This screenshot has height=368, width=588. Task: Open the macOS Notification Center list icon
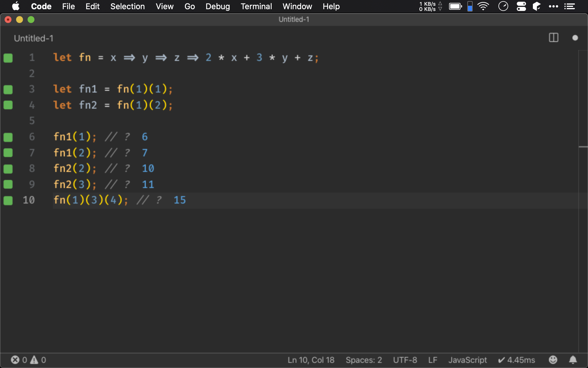[569, 6]
